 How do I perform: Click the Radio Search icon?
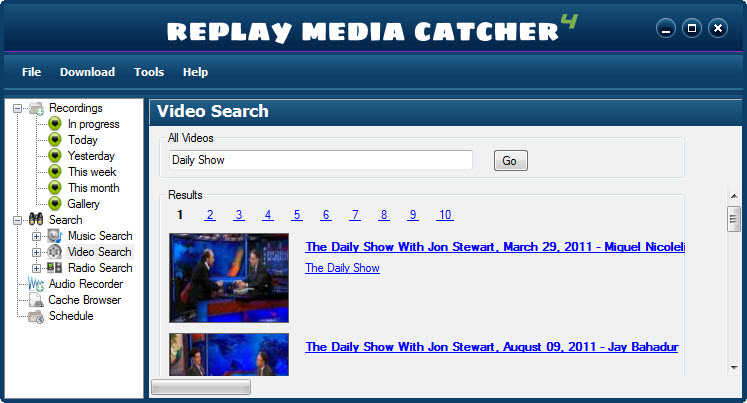[x=54, y=268]
